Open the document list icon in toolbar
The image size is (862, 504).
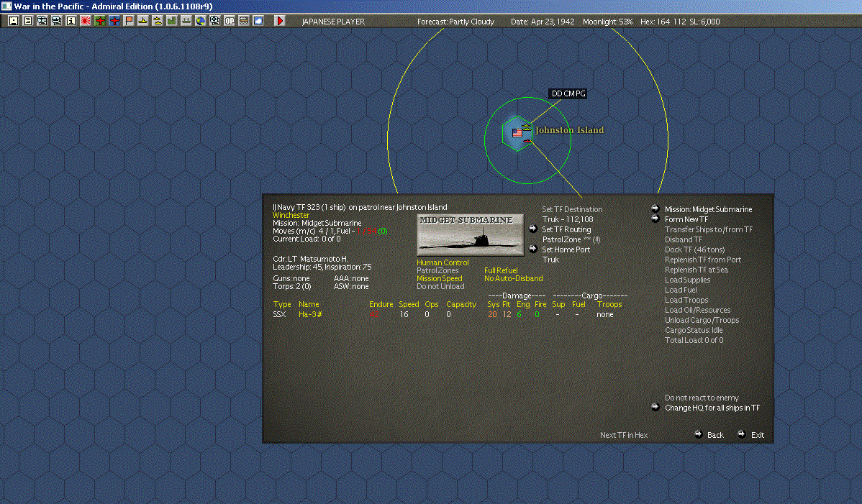click(28, 21)
